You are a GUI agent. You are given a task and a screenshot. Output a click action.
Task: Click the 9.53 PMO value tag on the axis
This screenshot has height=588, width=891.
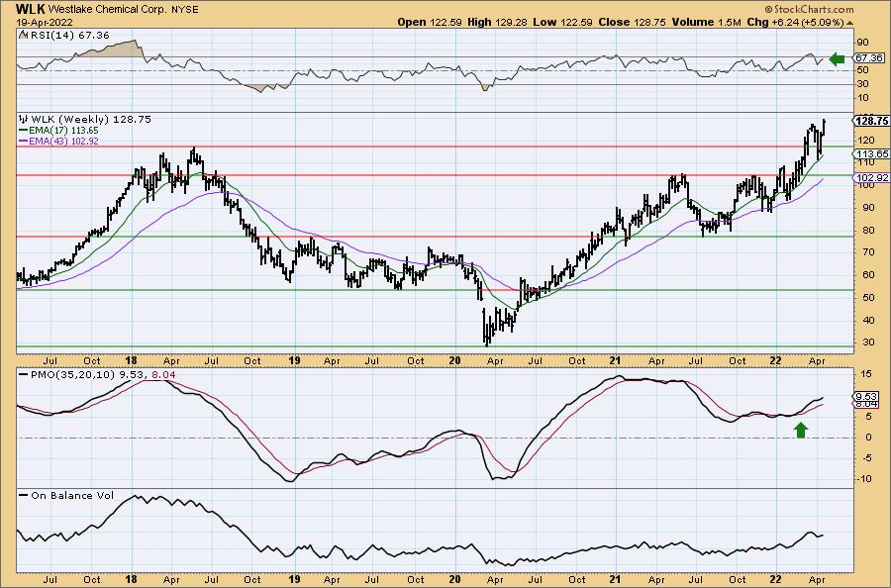pos(867,397)
